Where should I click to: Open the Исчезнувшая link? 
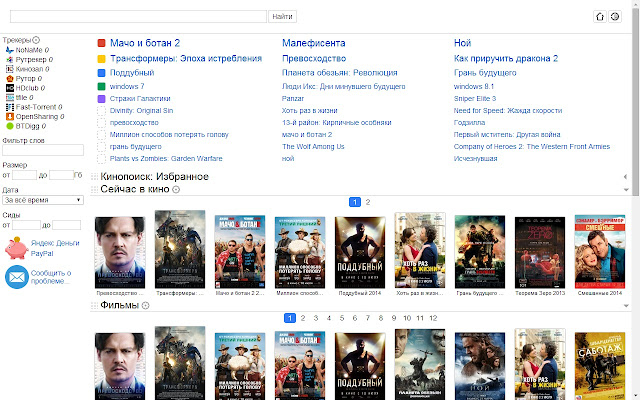(476, 158)
